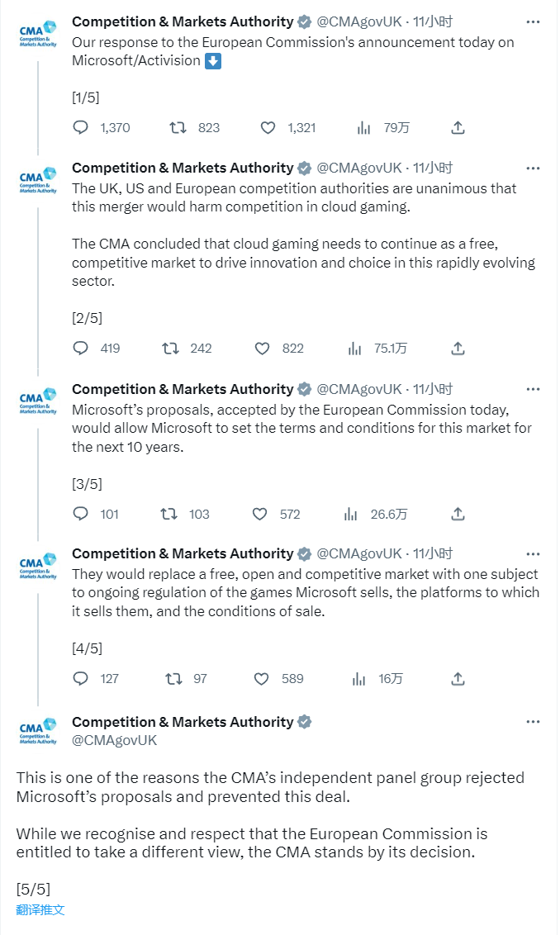Open the Competition & Markets Authority name on [2/5]
The height and width of the screenshot is (935, 560).
(x=183, y=168)
